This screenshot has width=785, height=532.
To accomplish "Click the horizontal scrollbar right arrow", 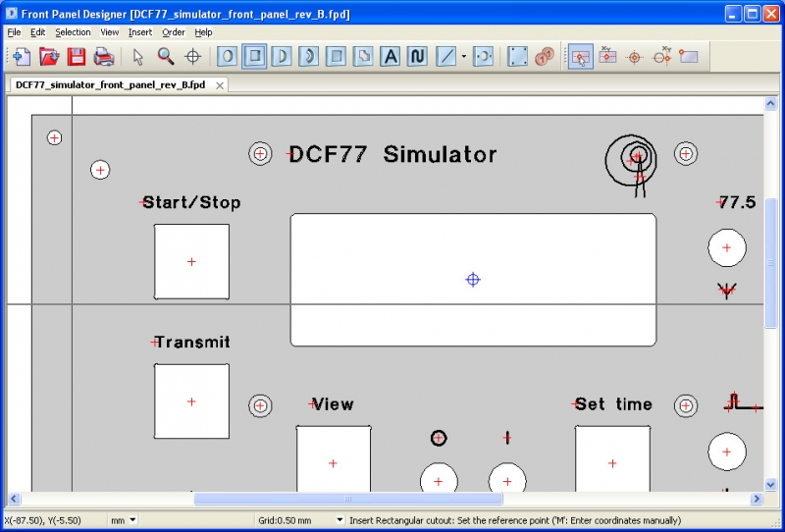I will coord(757,499).
